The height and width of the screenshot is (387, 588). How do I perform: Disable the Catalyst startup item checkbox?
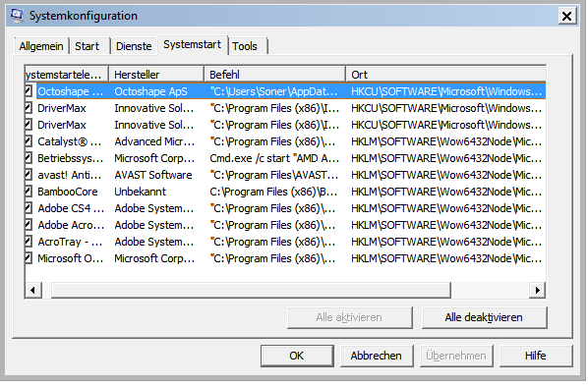[29, 141]
